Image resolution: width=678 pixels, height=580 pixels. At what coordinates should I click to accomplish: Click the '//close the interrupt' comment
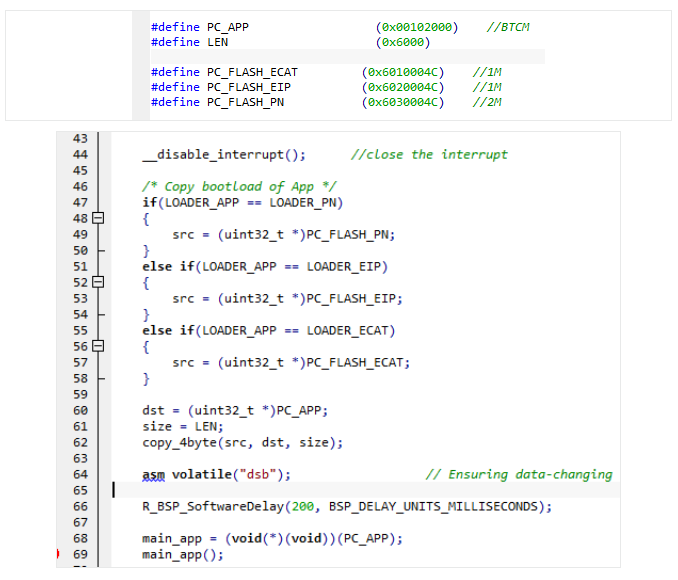click(429, 155)
